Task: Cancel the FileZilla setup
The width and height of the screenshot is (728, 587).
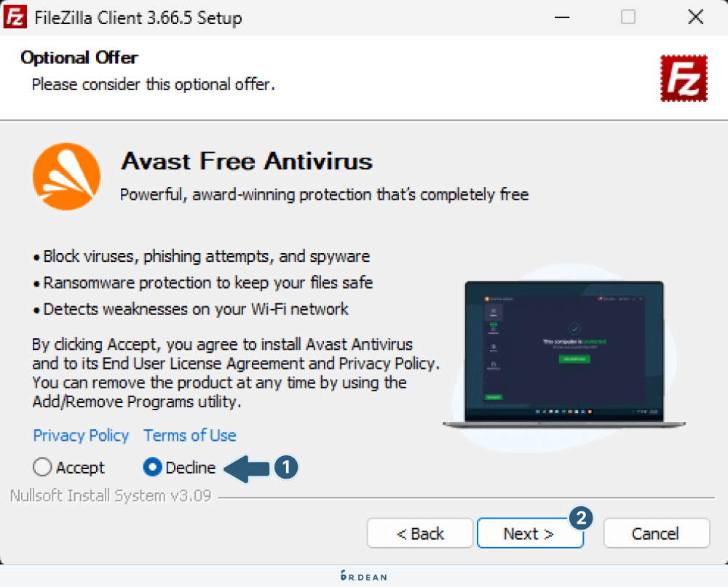Action: 657,533
